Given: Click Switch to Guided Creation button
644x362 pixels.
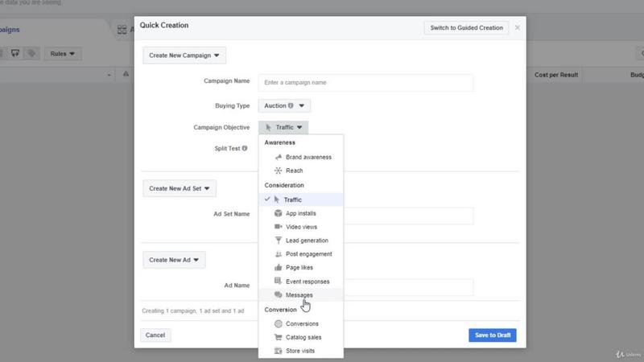Looking at the screenshot, I should click(x=466, y=27).
